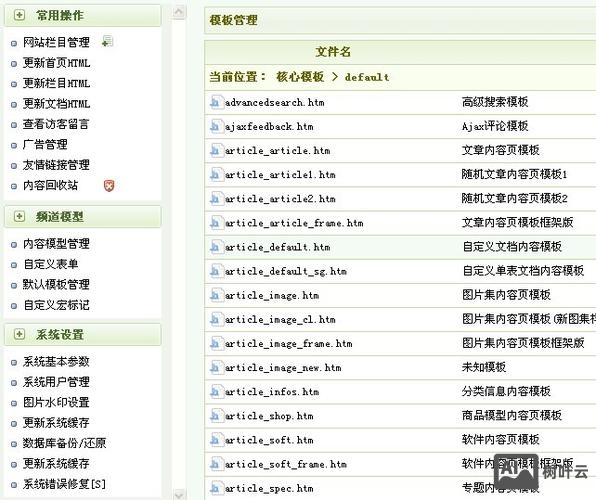Click file icon beside article_article2.htm
Image resolution: width=596 pixels, height=500 pixels.
click(216, 199)
